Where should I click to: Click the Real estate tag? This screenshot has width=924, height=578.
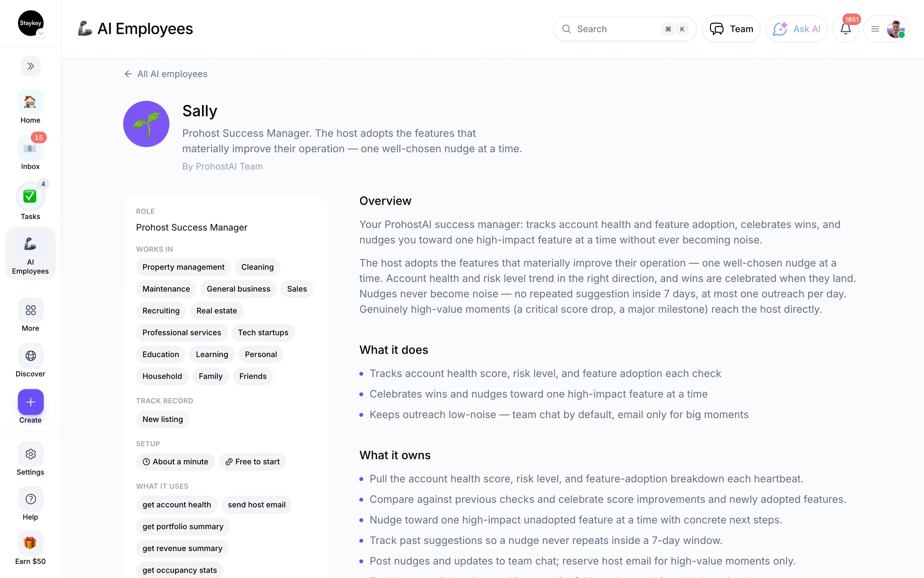pyautogui.click(x=216, y=311)
